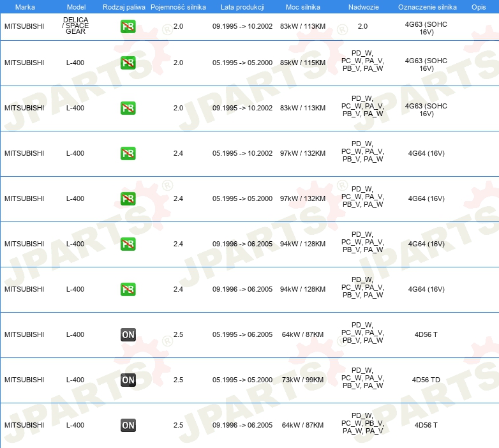Click 09.1995 -> 10.2002 in the DELICA row
This screenshot has height=448, width=499.
[x=242, y=26]
